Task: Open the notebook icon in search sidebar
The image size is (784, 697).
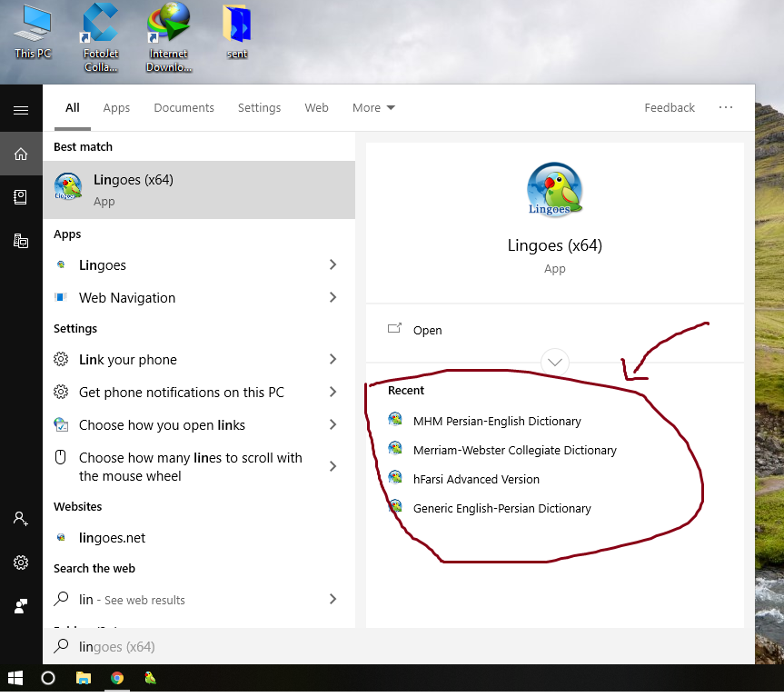Action: [x=21, y=197]
